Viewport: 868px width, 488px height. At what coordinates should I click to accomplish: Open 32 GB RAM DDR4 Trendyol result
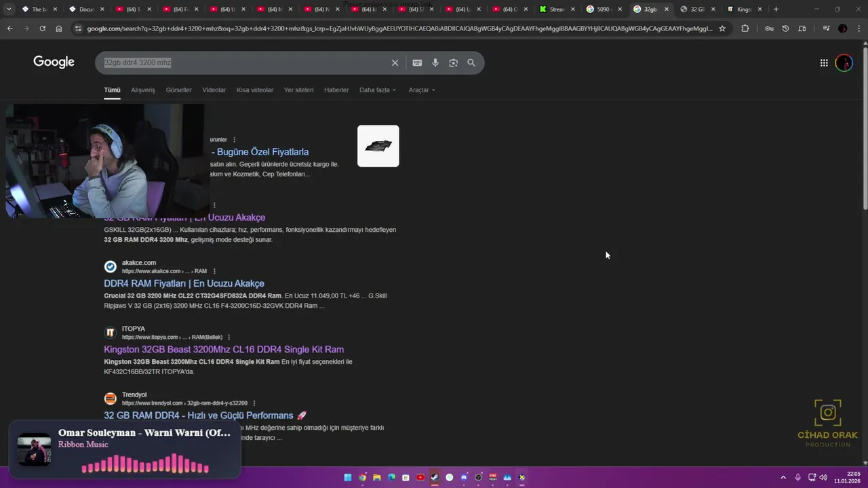tap(205, 415)
